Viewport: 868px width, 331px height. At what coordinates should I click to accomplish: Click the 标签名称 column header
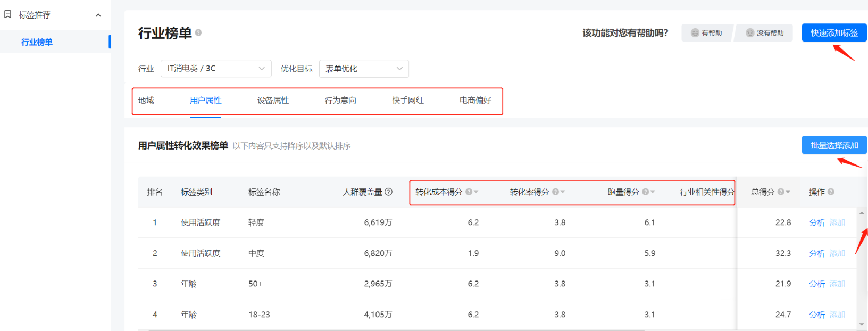click(264, 192)
